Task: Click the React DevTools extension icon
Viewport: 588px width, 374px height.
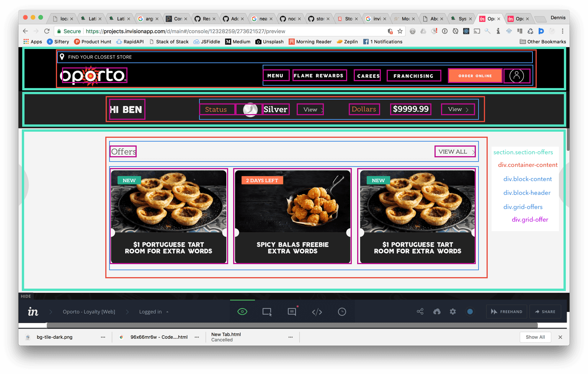Action: pos(466,31)
